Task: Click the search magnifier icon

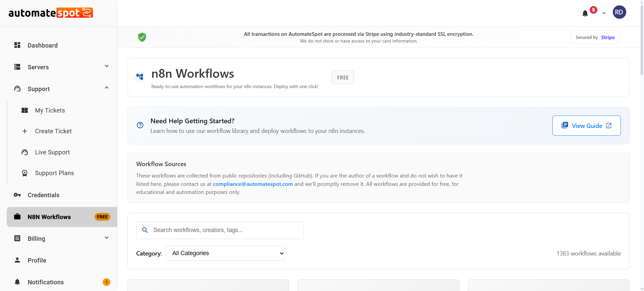Action: click(x=145, y=230)
